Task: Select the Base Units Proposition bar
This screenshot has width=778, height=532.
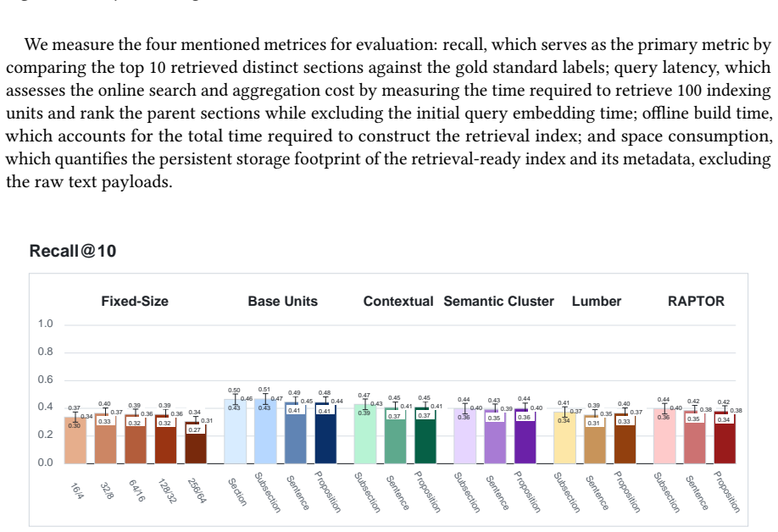Action: pyautogui.click(x=326, y=434)
